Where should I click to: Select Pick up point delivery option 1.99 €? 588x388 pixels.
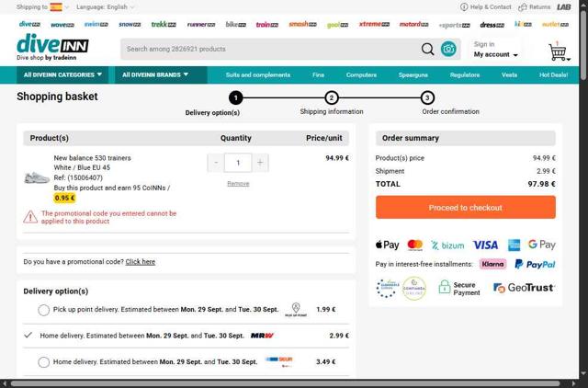coord(43,310)
